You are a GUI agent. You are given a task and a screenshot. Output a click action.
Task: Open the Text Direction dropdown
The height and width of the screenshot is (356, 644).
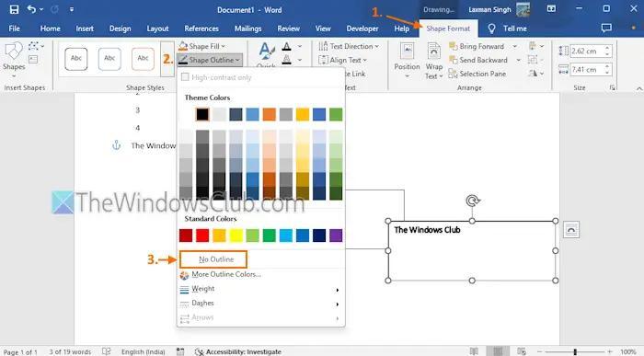[x=349, y=46]
